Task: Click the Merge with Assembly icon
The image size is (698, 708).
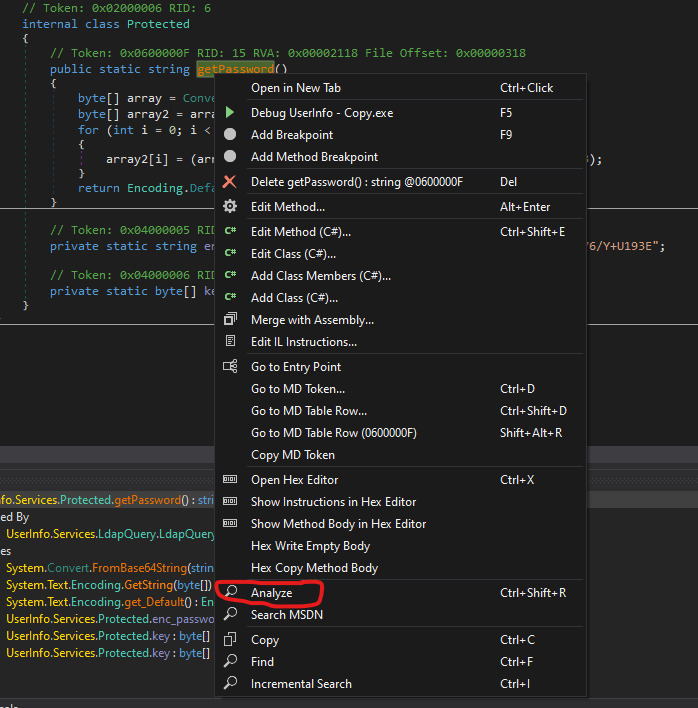Action: tap(230, 320)
